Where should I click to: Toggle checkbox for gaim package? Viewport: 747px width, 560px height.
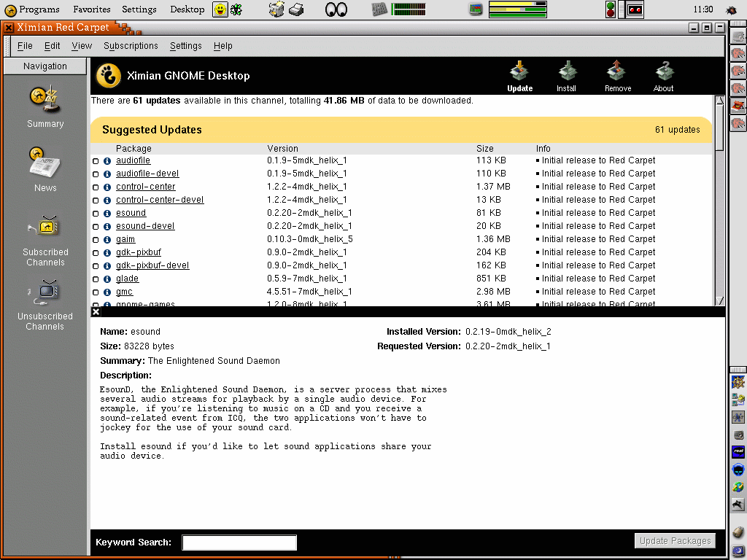[x=96, y=239]
